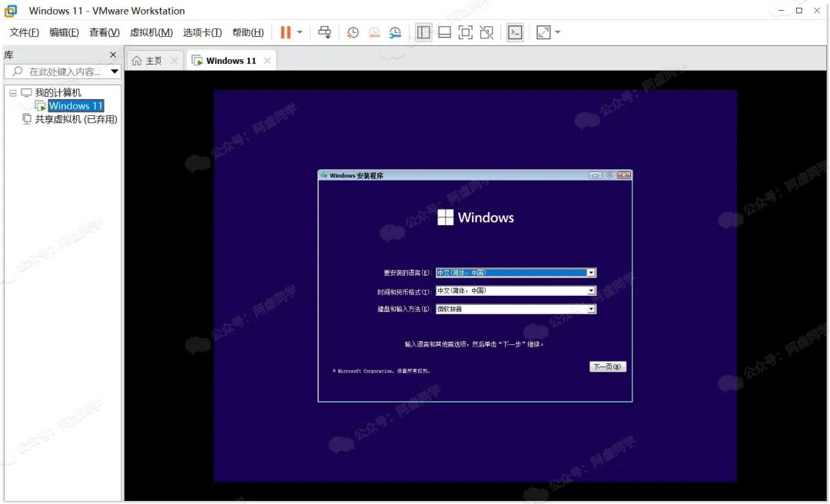This screenshot has height=504, width=830.
Task: Select Windows 11 in the library tree
Action: (x=75, y=106)
